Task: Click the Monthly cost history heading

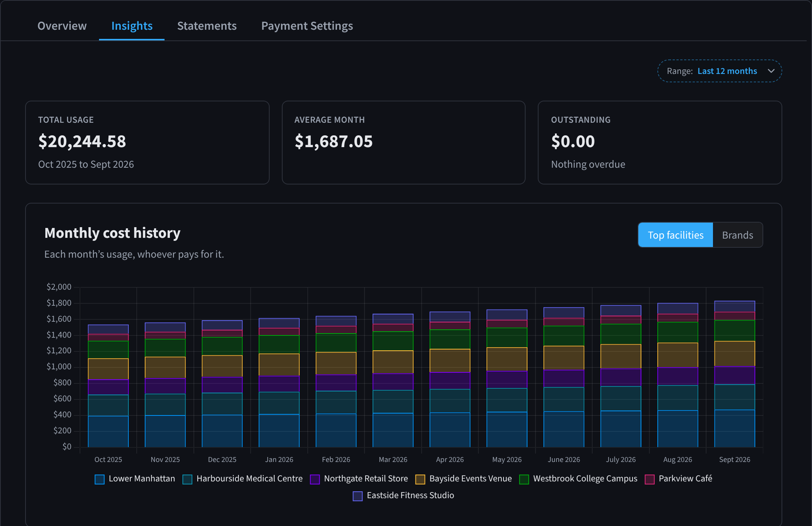Action: coord(112,233)
